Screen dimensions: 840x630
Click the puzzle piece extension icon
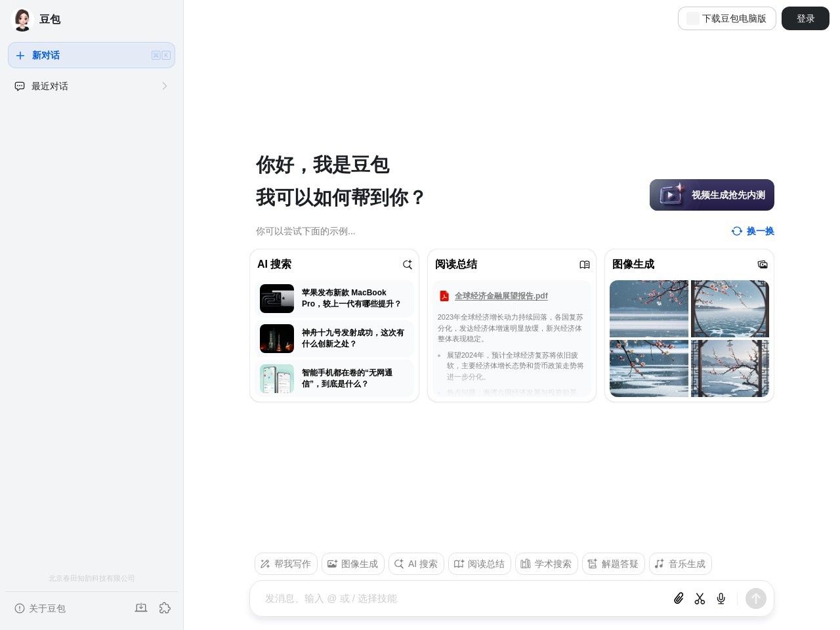tap(165, 608)
